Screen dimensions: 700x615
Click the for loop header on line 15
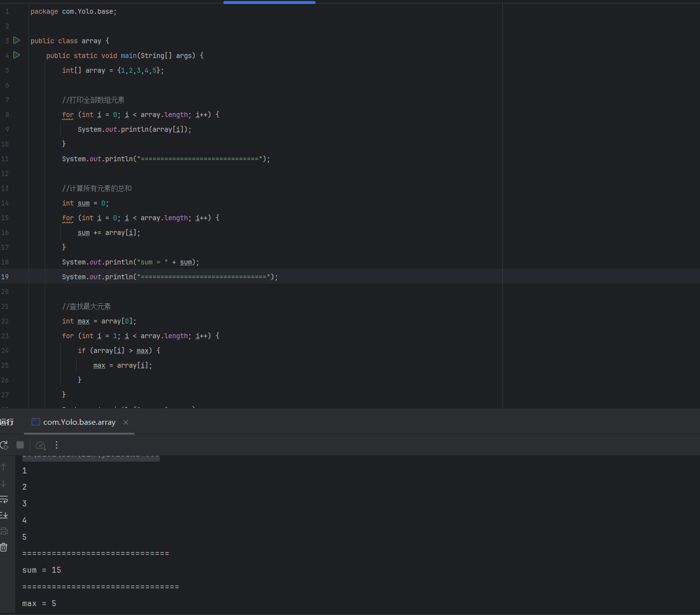[141, 218]
